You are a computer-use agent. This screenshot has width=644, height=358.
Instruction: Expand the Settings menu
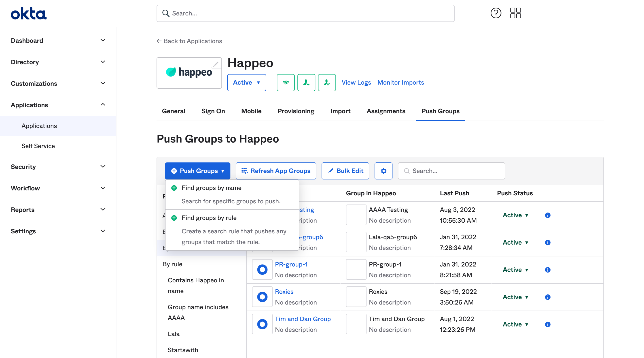point(58,231)
